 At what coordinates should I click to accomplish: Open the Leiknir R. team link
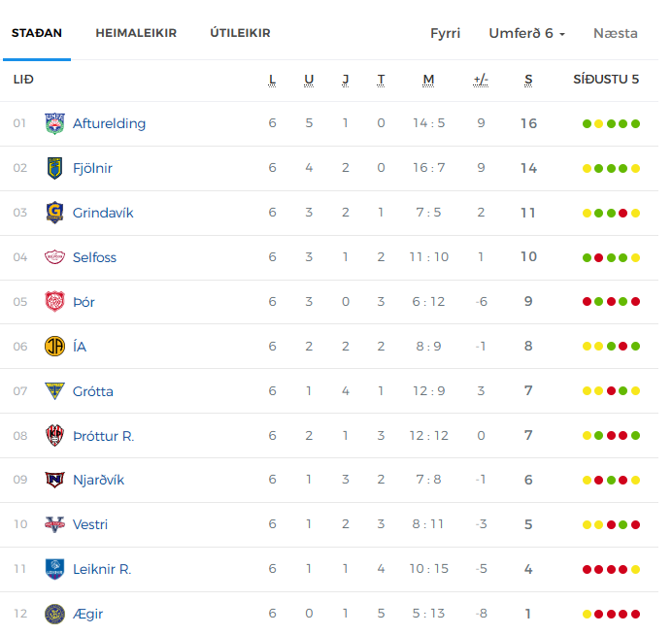tap(102, 569)
